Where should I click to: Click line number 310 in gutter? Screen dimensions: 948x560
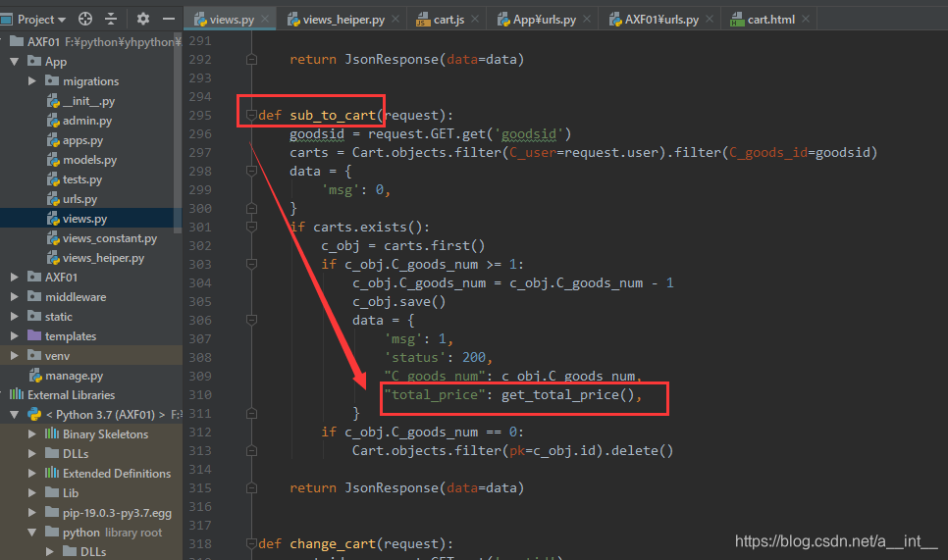point(200,394)
